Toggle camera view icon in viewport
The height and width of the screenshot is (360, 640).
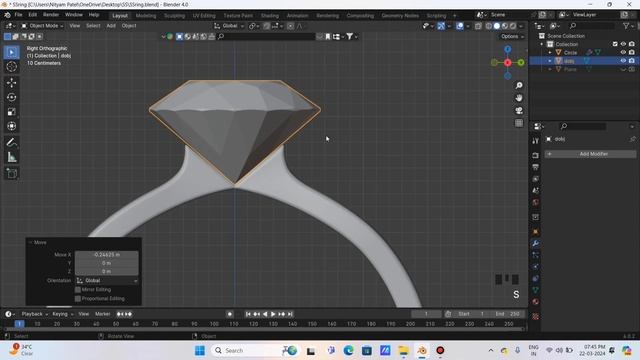click(519, 111)
